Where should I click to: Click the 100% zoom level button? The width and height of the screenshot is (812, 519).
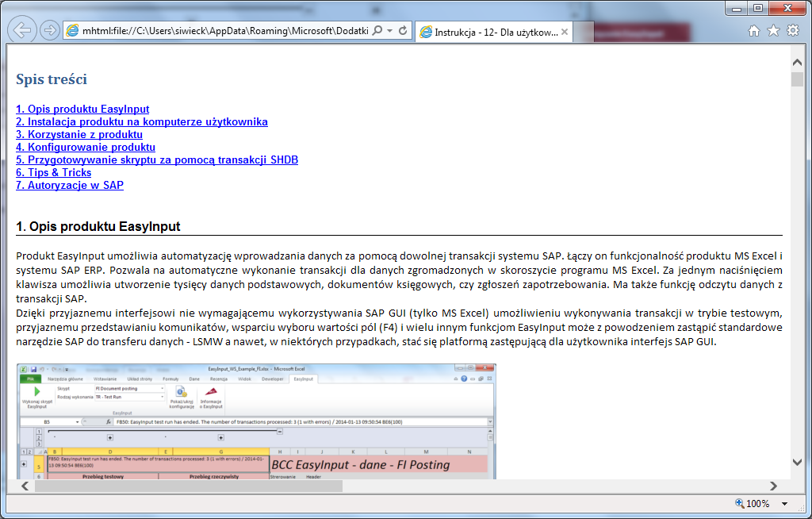click(x=753, y=503)
